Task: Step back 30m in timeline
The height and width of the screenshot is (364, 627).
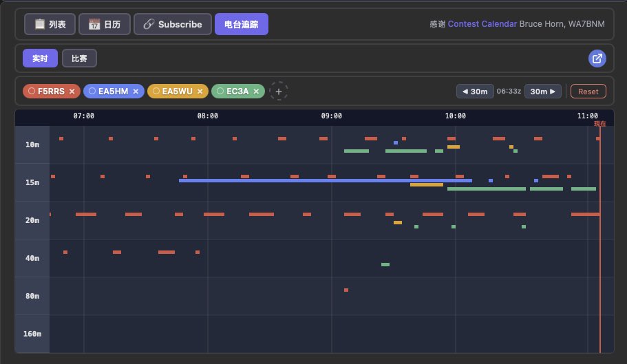Action: [x=475, y=92]
